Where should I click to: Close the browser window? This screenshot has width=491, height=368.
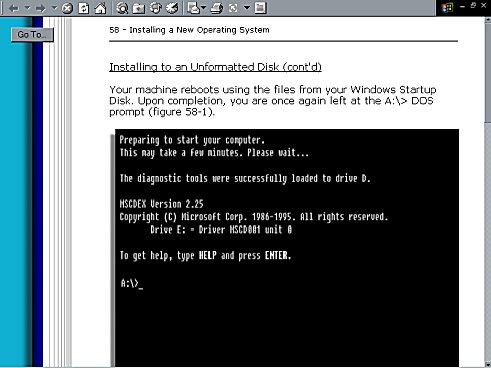click(x=484, y=6)
